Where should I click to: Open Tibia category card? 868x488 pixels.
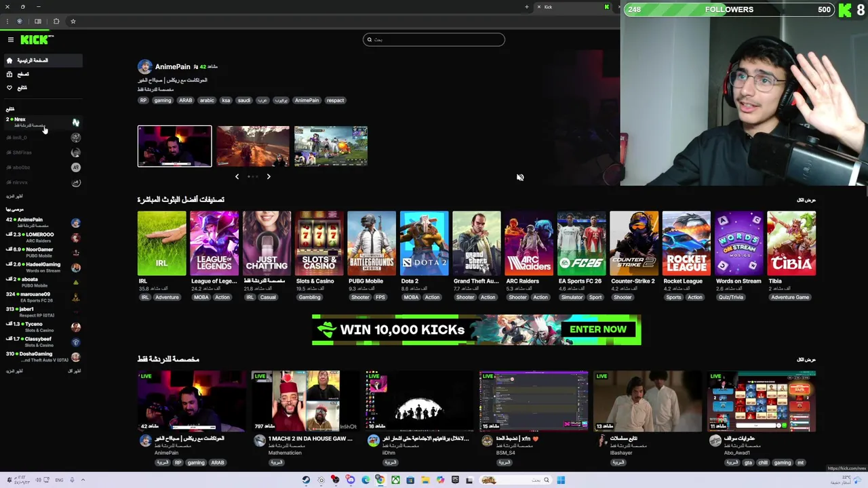click(791, 243)
